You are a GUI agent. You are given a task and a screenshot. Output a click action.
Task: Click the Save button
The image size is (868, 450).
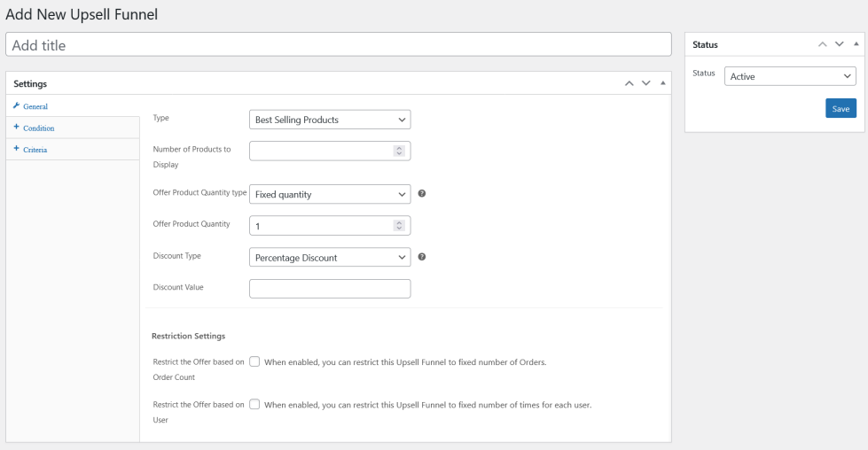841,109
